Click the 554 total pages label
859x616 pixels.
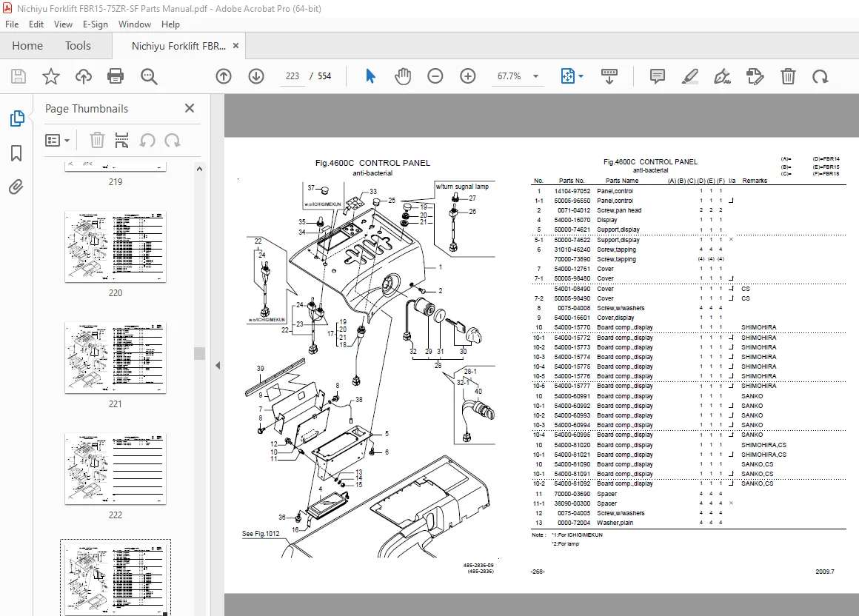[x=324, y=76]
